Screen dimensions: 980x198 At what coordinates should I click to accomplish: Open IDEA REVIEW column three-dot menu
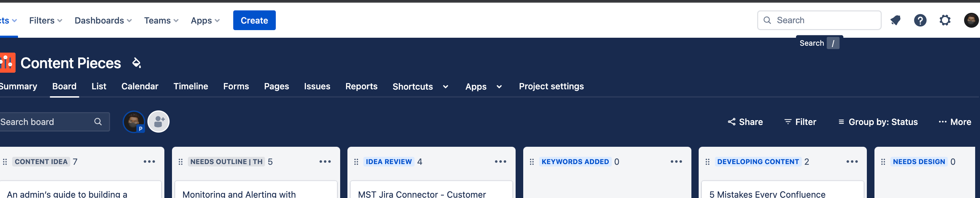(500, 162)
